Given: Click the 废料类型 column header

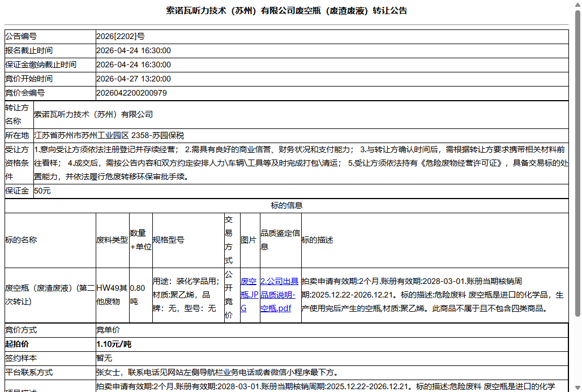Looking at the screenshot, I should (113, 240).
